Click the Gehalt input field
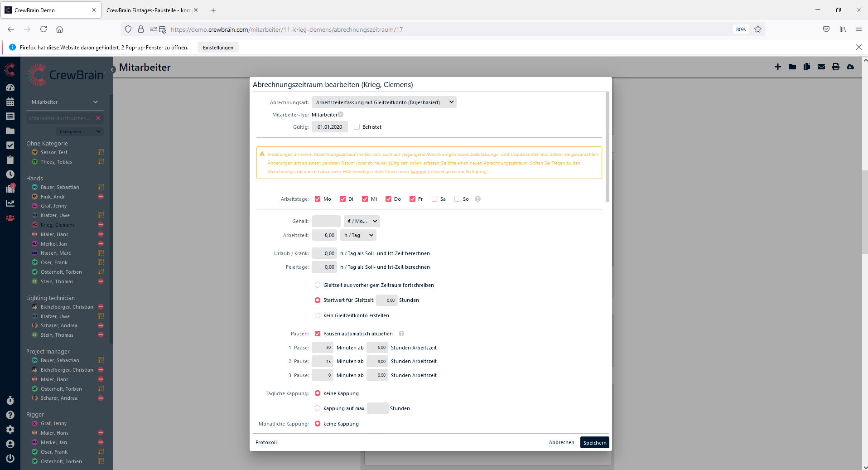 coord(326,221)
